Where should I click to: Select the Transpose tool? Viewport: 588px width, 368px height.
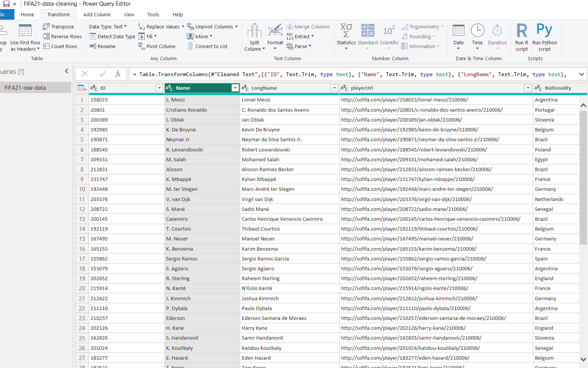coord(62,27)
